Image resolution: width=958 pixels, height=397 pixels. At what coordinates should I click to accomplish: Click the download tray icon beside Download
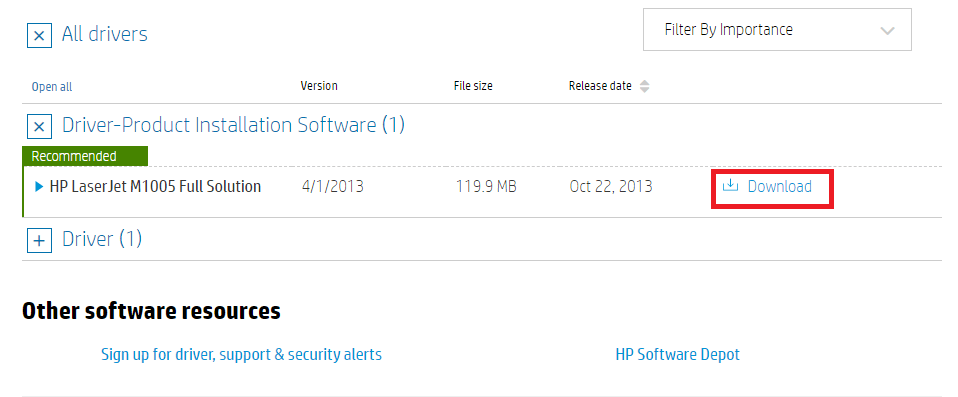click(x=731, y=186)
